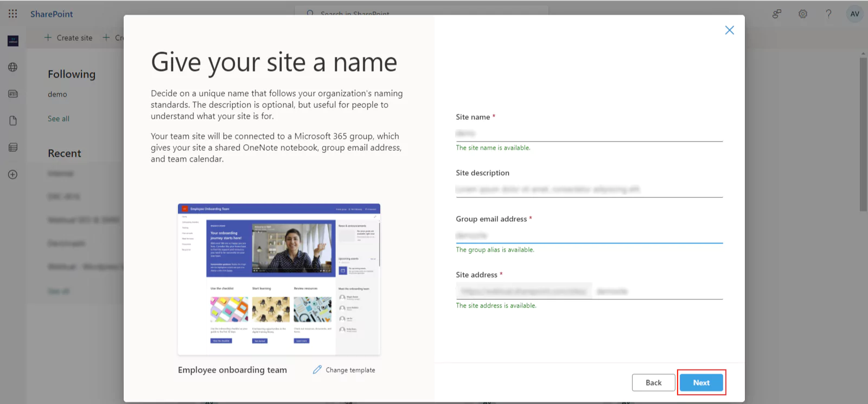Image resolution: width=868 pixels, height=404 pixels.
Task: Open the globe My sites icon
Action: (x=13, y=67)
